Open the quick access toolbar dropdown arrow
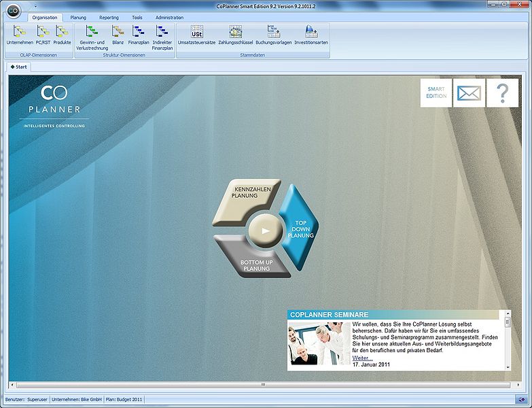 click(35, 6)
